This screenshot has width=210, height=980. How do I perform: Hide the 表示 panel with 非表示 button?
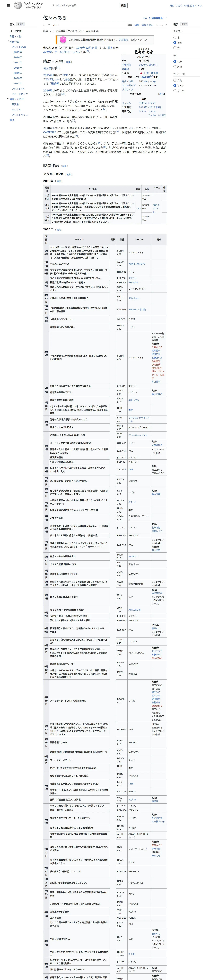point(184,24)
